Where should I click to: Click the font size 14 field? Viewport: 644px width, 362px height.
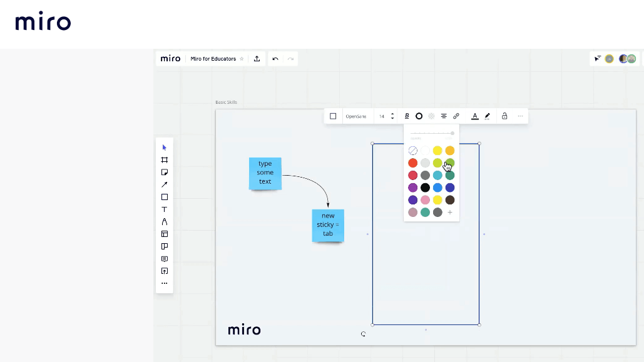tap(382, 116)
